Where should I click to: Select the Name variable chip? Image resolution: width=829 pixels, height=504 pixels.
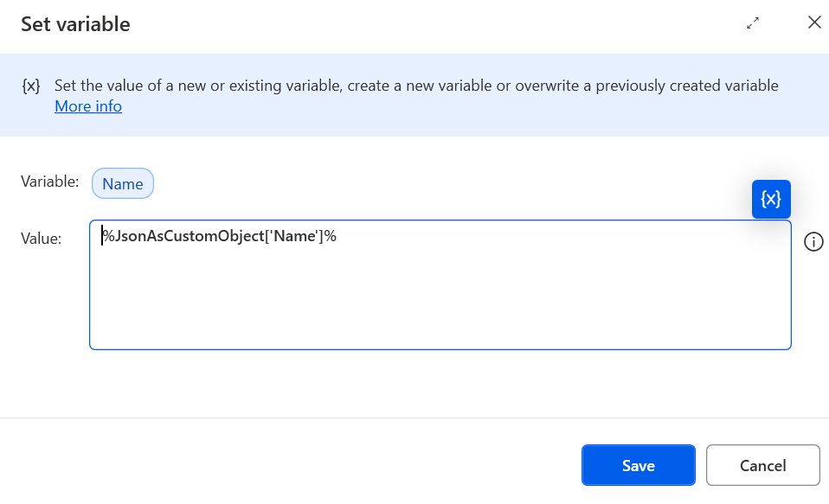click(123, 183)
